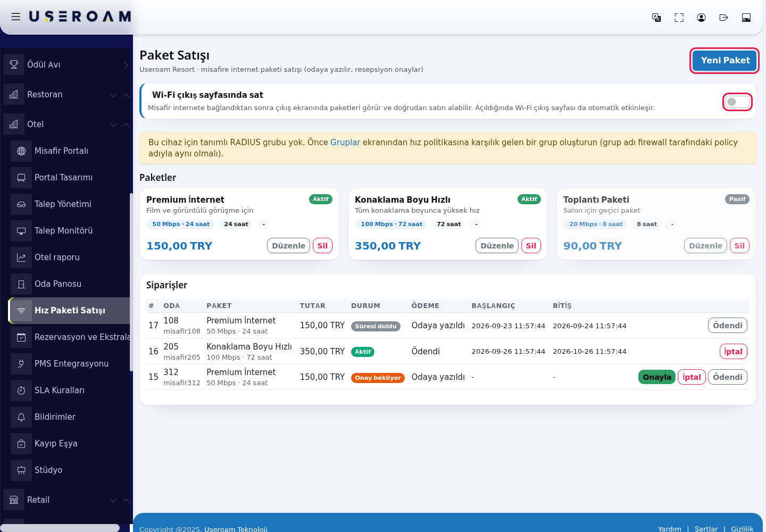Expand the Ödül Avı submenu arrow

coord(126,65)
